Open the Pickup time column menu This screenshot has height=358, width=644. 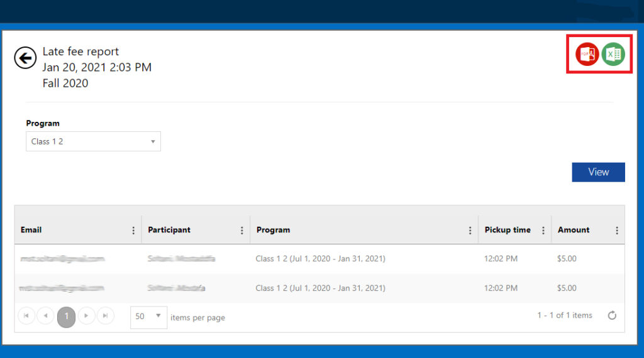pyautogui.click(x=543, y=231)
